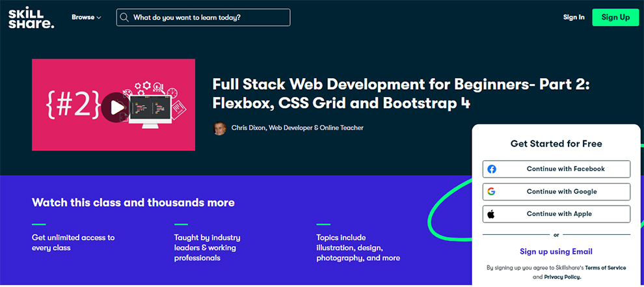Screen dimensions: 644x287
Task: Open the pink {#2} class thumbnail
Action: 113,105
